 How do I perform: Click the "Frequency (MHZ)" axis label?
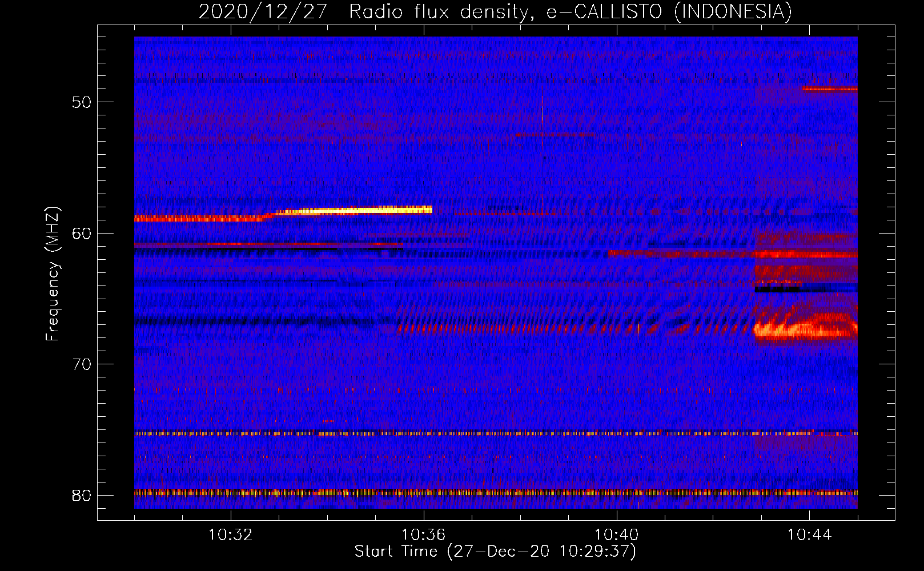(53, 274)
